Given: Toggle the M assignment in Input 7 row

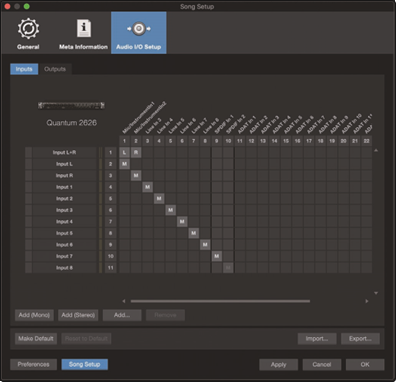Looking at the screenshot, I should [x=217, y=256].
